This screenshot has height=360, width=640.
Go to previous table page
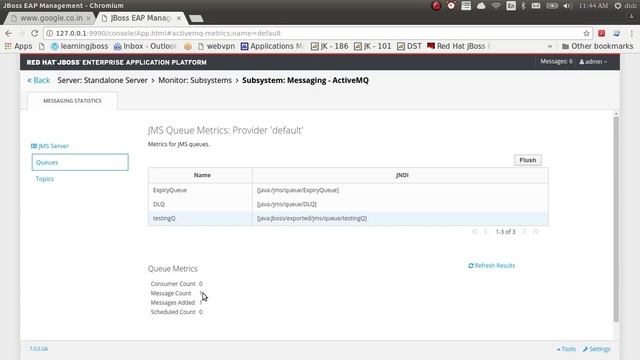pos(486,231)
